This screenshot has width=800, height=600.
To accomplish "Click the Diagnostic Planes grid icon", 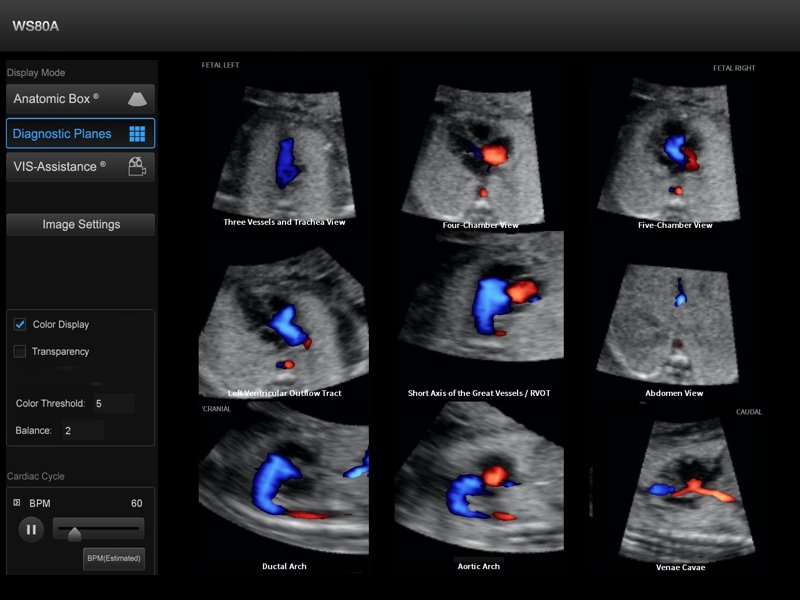I will pyautogui.click(x=137, y=134).
